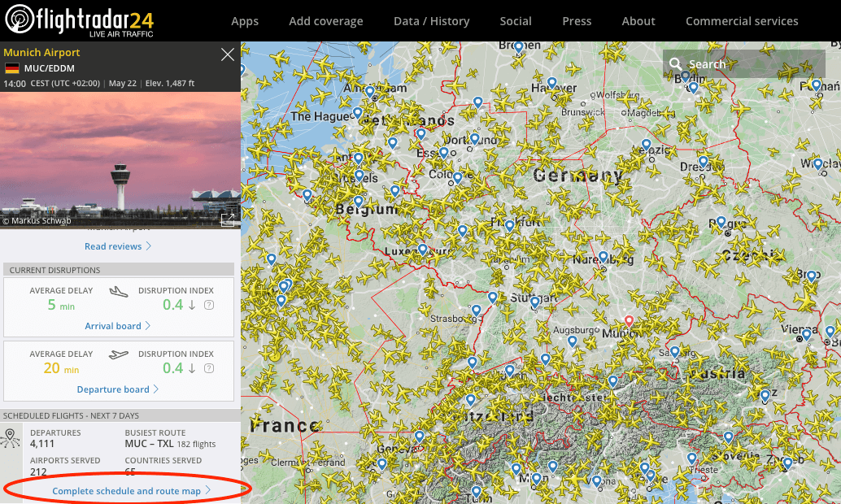Expand the Munich Airport photo to fullscreen
Image resolution: width=841 pixels, height=504 pixels.
click(x=228, y=219)
